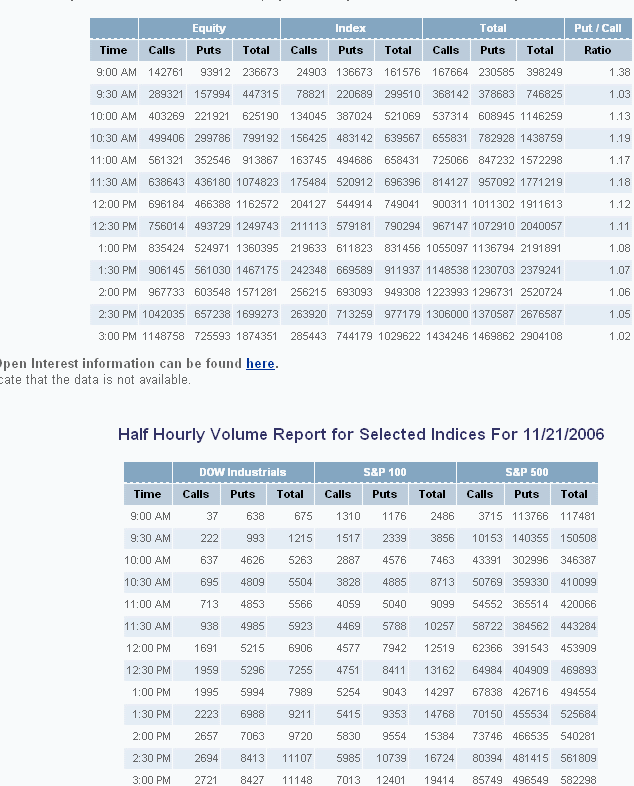Select equity total value 447315
Image resolution: width=634 pixels, height=786 pixels.
(x=260, y=94)
